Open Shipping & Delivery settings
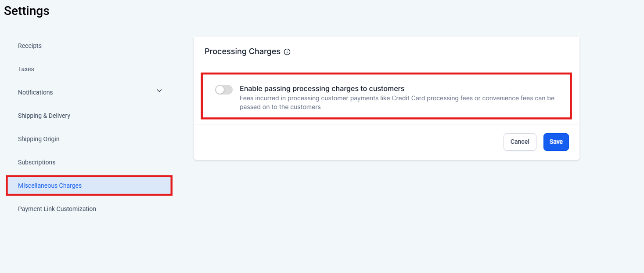Screen dimensions: 644x273 [x=44, y=116]
